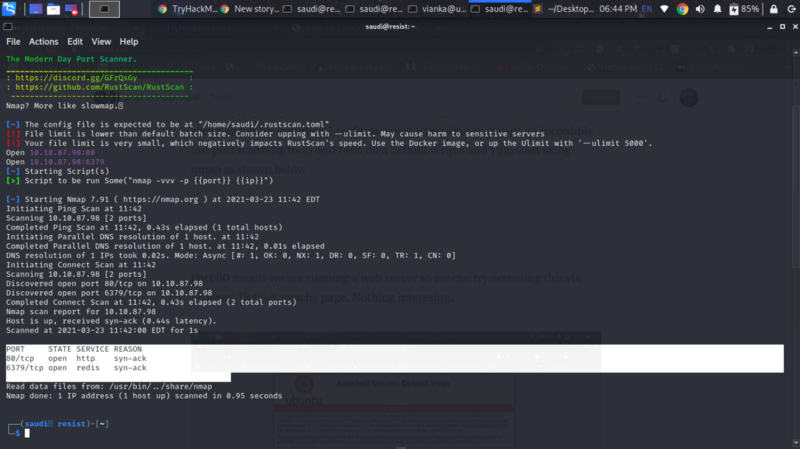The image size is (800, 449).
Task: Click 'Nmap done: 1 IP address' line
Action: coord(144,396)
